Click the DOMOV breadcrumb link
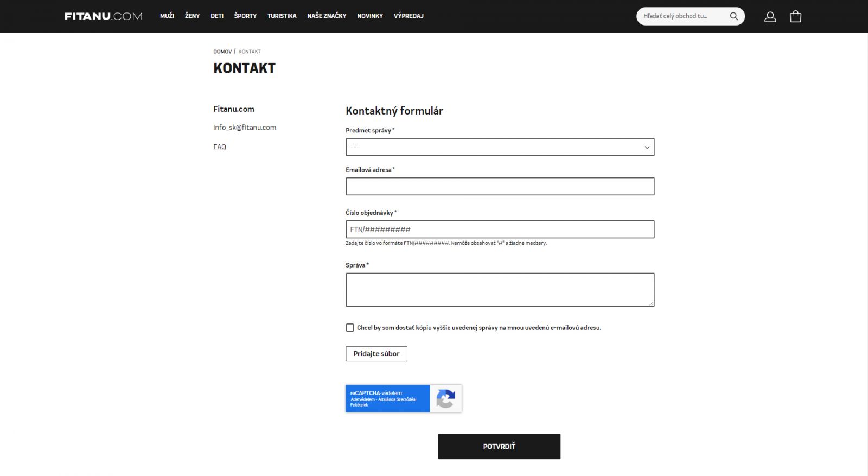 click(222, 52)
